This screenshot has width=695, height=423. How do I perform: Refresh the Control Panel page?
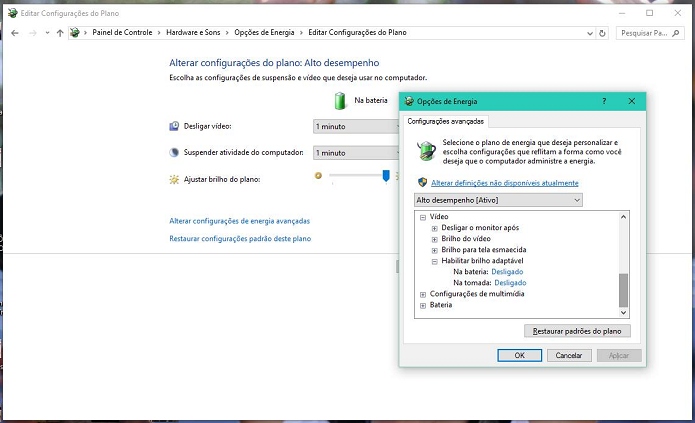click(x=602, y=33)
